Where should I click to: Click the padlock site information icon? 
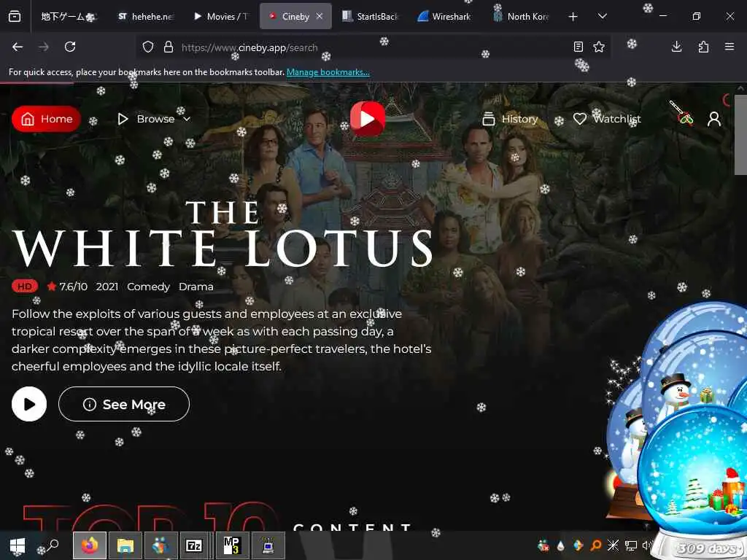pos(169,47)
